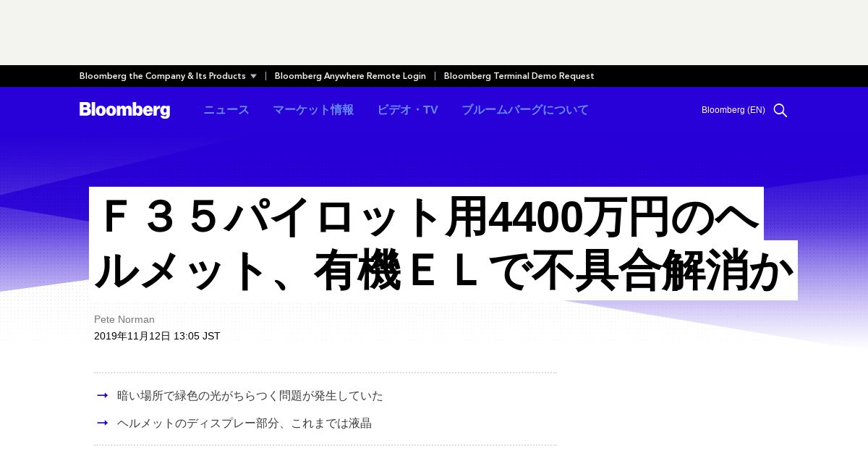868x456 pixels.
Task: Click the article headline Ｆ３５パイロット用4400万円
Action: (x=443, y=243)
